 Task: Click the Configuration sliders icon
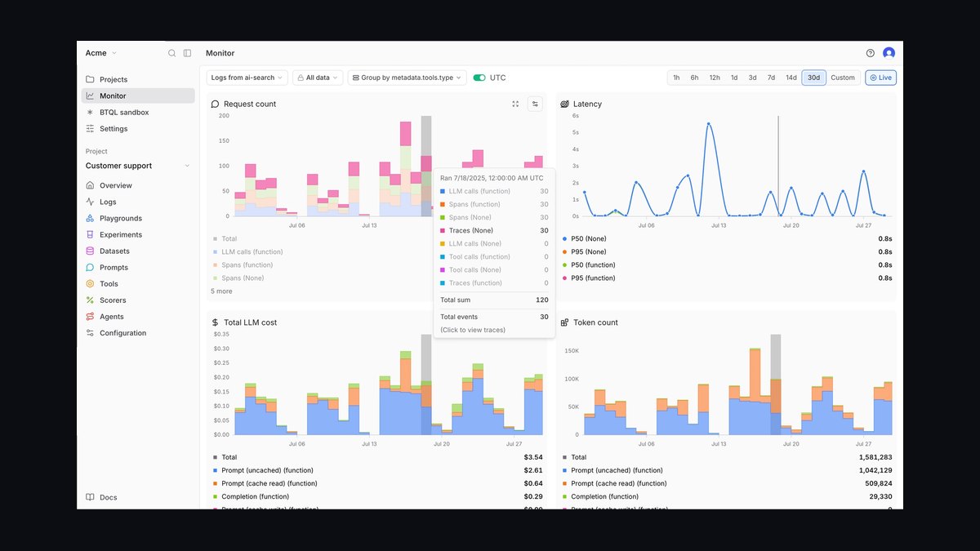click(91, 332)
